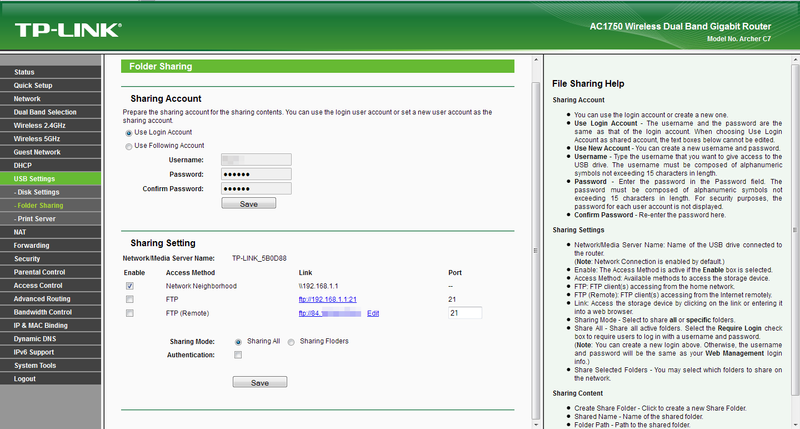800x429 pixels.
Task: Click help panel scrollbar up arrow
Action: point(795,60)
